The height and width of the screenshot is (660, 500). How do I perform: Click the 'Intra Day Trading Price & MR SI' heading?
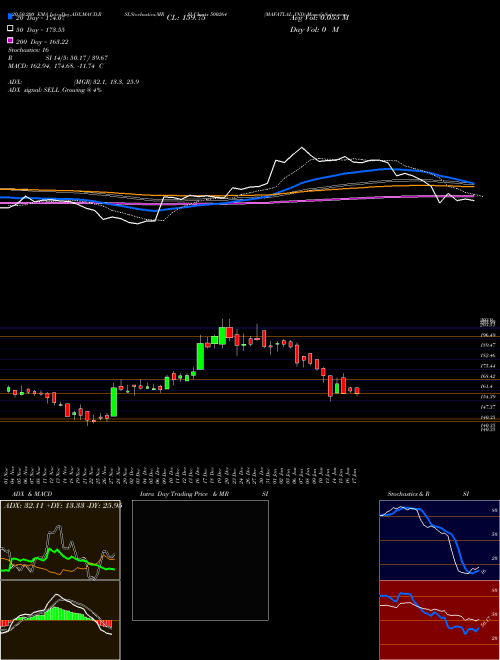pyautogui.click(x=204, y=494)
